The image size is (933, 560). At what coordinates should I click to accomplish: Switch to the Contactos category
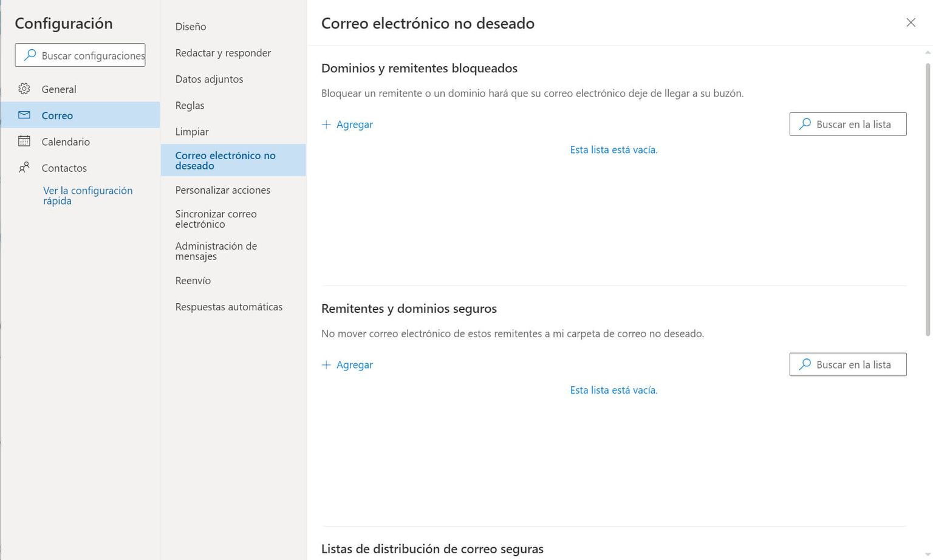point(80,168)
